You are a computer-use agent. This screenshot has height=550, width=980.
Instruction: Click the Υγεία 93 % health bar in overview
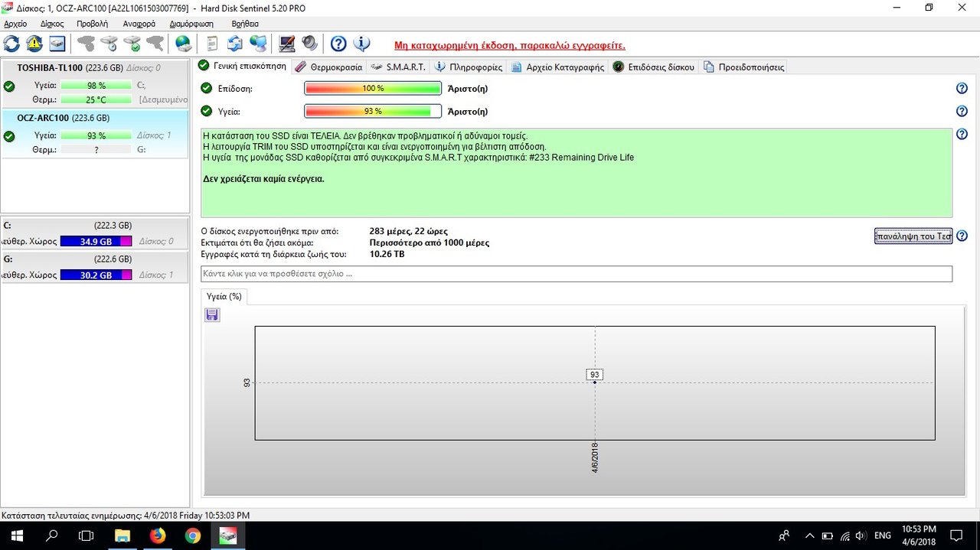pyautogui.click(x=373, y=112)
